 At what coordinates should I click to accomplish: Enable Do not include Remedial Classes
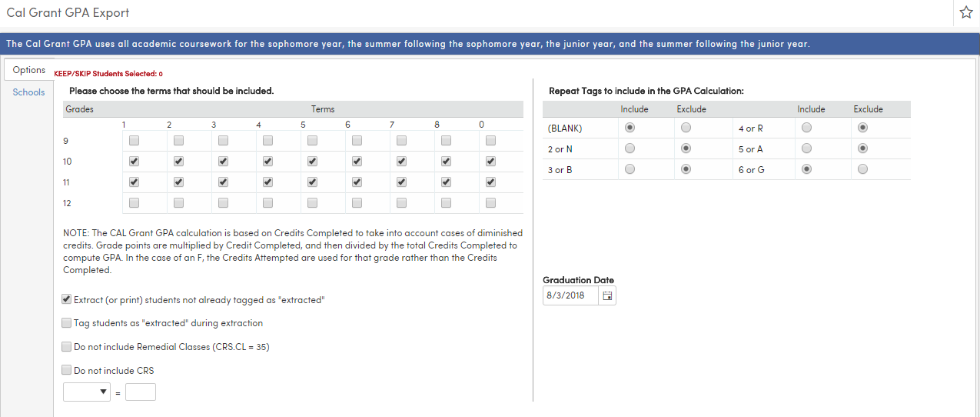pos(67,347)
